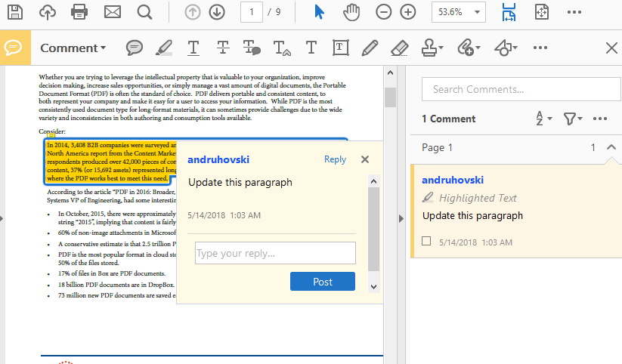Select the Highlight text tool

click(x=164, y=48)
